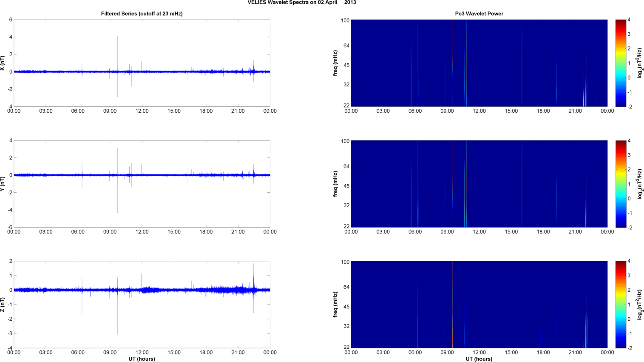This screenshot has width=644, height=362.
Task: Click the largest negative spike in the Y series plot
Action: click(117, 194)
